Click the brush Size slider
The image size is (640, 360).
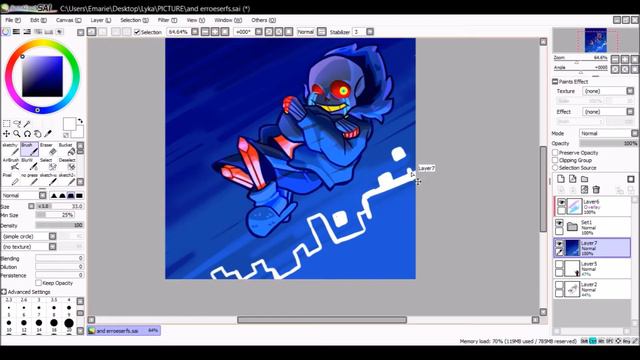(x=60, y=206)
